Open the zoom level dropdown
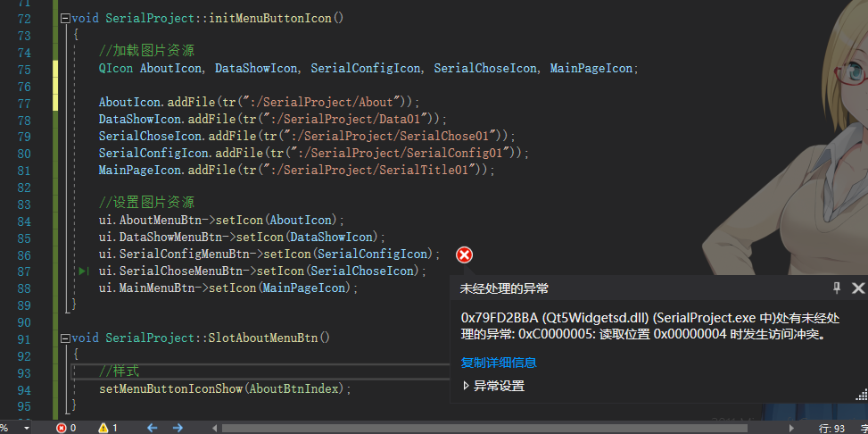 coord(26,428)
